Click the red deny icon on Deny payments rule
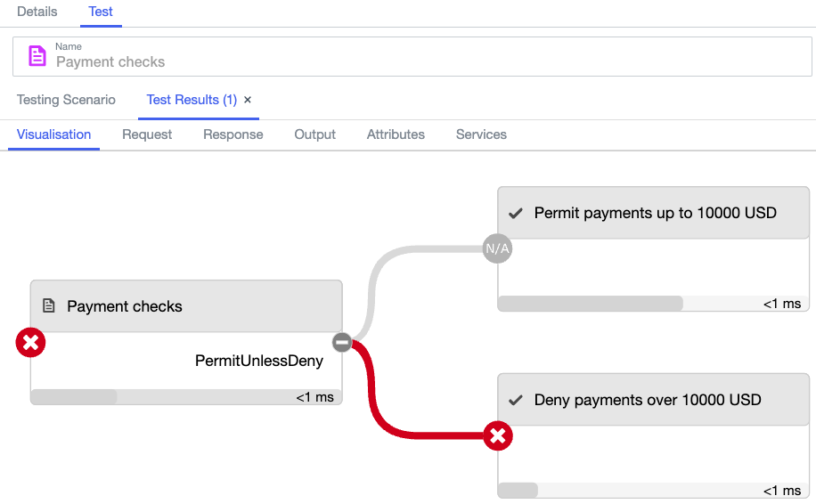Image resolution: width=816 pixels, height=504 pixels. (497, 435)
